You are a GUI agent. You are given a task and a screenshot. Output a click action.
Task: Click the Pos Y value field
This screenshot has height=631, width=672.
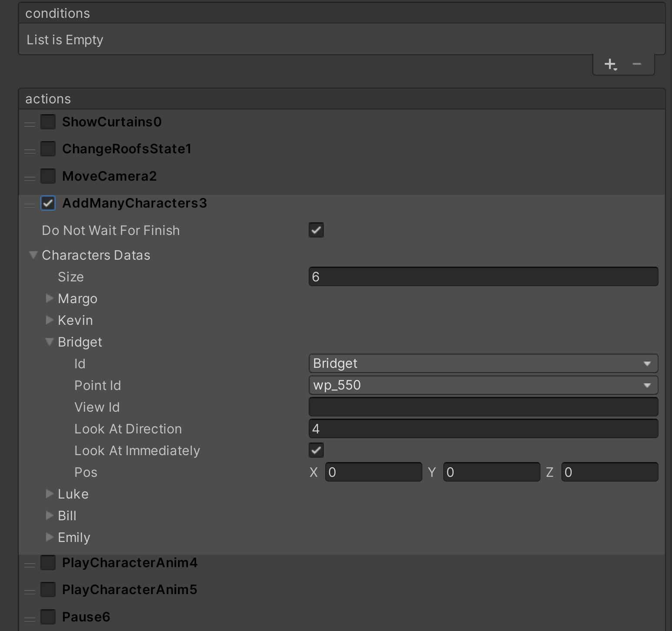pos(491,472)
